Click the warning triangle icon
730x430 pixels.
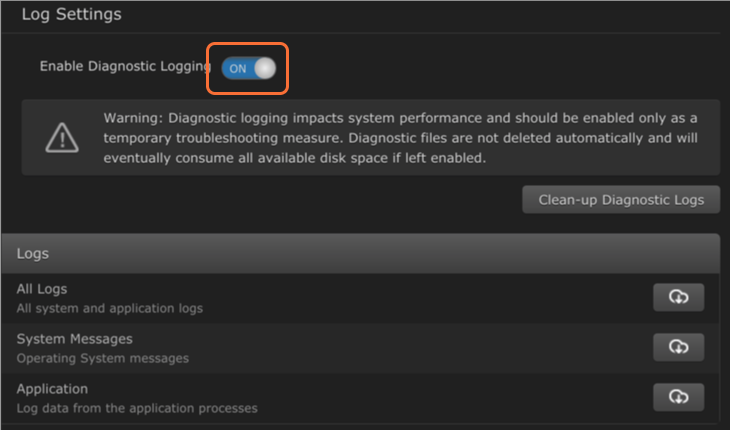coord(61,138)
